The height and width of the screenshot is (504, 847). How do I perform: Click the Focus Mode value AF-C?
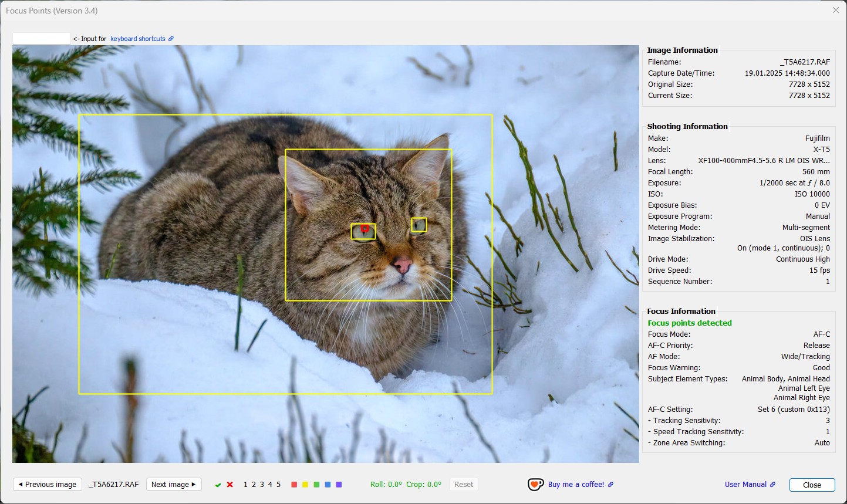pos(822,334)
